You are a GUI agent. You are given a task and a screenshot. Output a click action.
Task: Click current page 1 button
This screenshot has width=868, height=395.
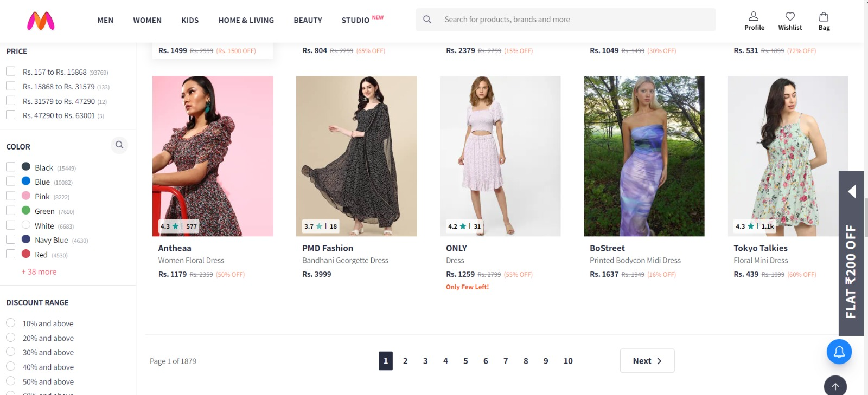coord(386,361)
